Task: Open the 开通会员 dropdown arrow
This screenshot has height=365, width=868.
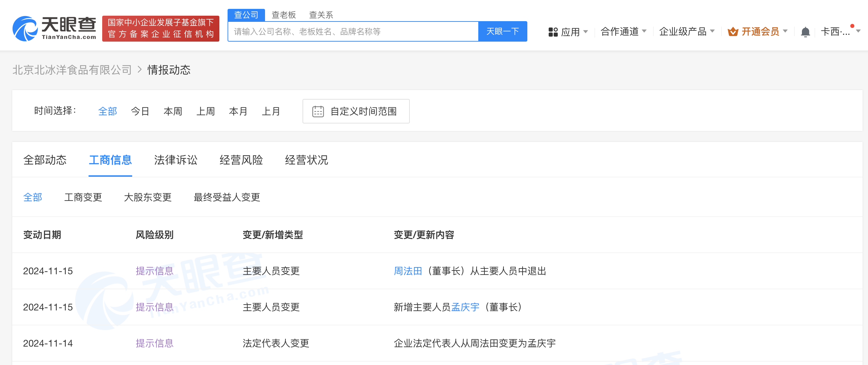Action: pos(785,31)
